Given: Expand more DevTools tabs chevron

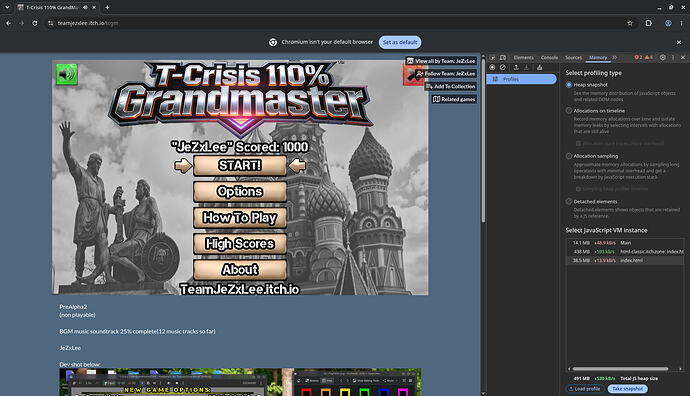Looking at the screenshot, I should (x=615, y=58).
